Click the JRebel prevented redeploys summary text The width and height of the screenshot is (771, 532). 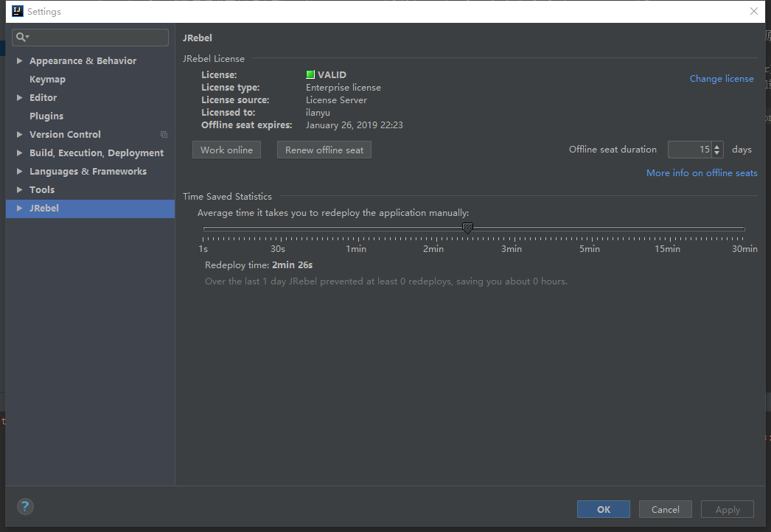[386, 281]
